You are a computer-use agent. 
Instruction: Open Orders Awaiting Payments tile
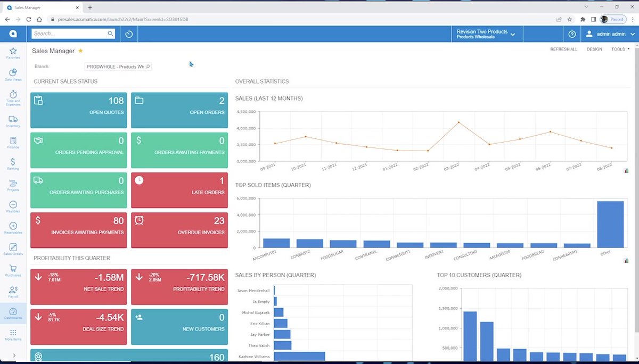pyautogui.click(x=179, y=150)
